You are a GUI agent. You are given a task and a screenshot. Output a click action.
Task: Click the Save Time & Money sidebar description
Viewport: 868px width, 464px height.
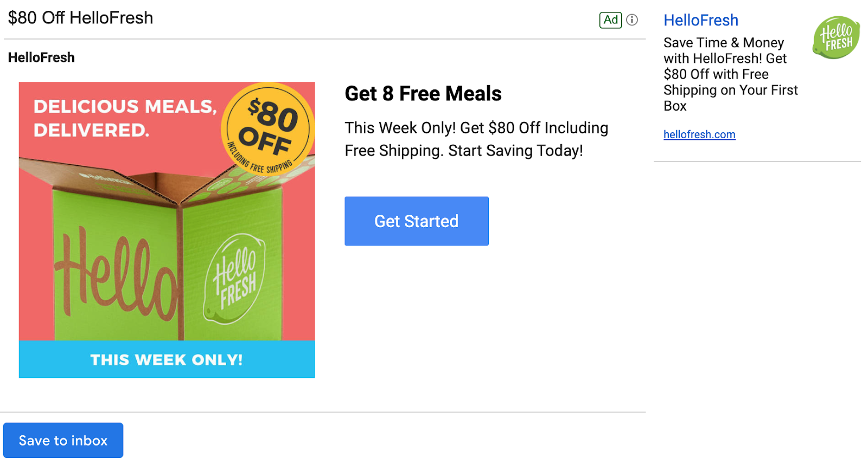pos(730,74)
